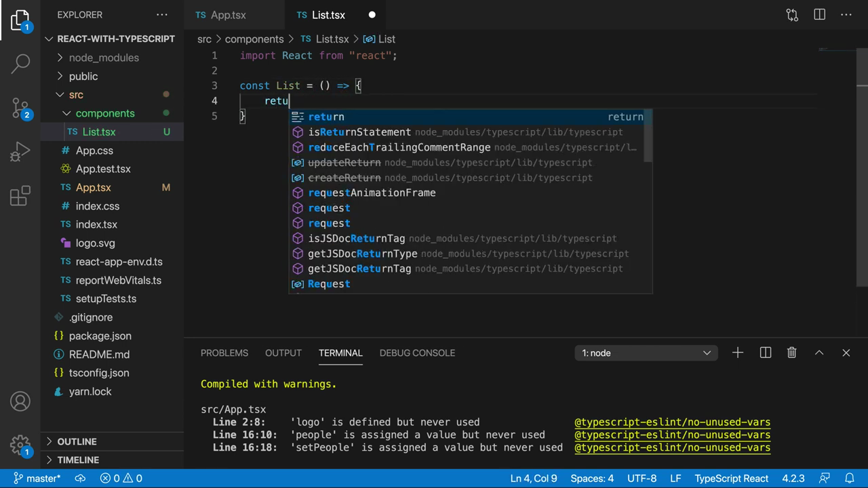This screenshot has width=868, height=488.
Task: Change indentation via Spaces: 4
Action: coord(592,478)
